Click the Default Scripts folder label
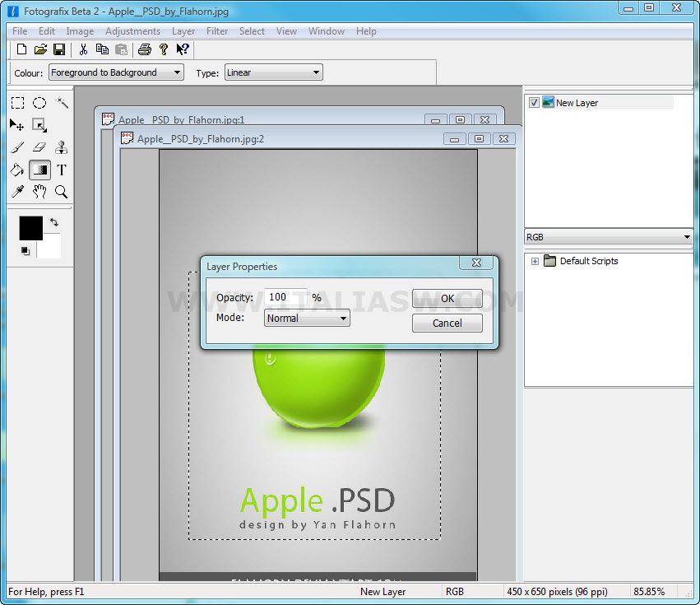 pos(589,261)
